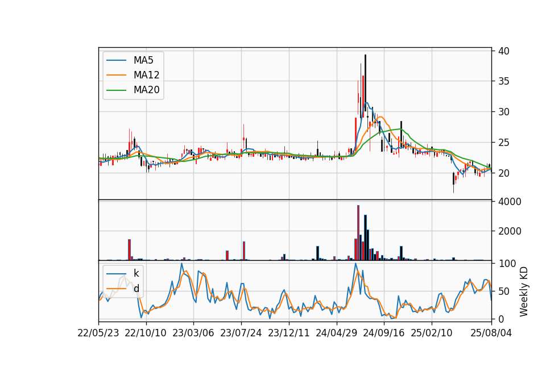Screen dimensions: 546x392
Task: Click the volume axis value 4000
Action: click(x=510, y=202)
